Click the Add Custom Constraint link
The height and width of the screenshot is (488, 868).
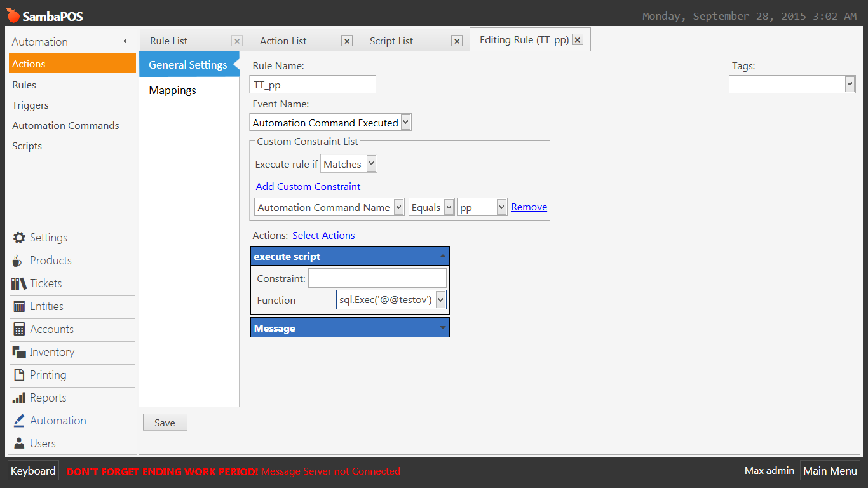click(308, 187)
